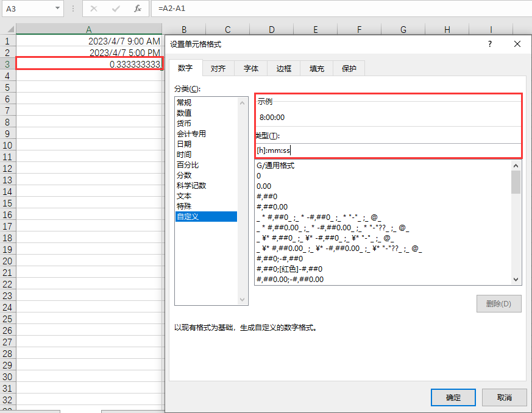Click the formula bar cancel X icon
The width and height of the screenshot is (532, 413).
point(94,9)
